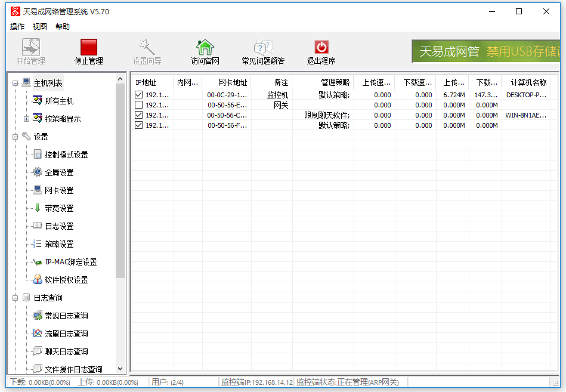
Task: Open 常见问题解答 help bubble icon
Action: point(263,47)
